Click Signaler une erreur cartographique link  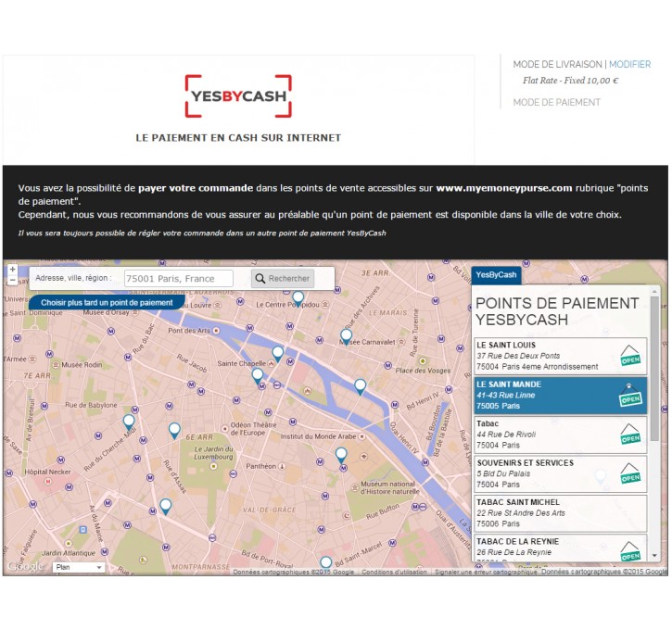(486, 572)
